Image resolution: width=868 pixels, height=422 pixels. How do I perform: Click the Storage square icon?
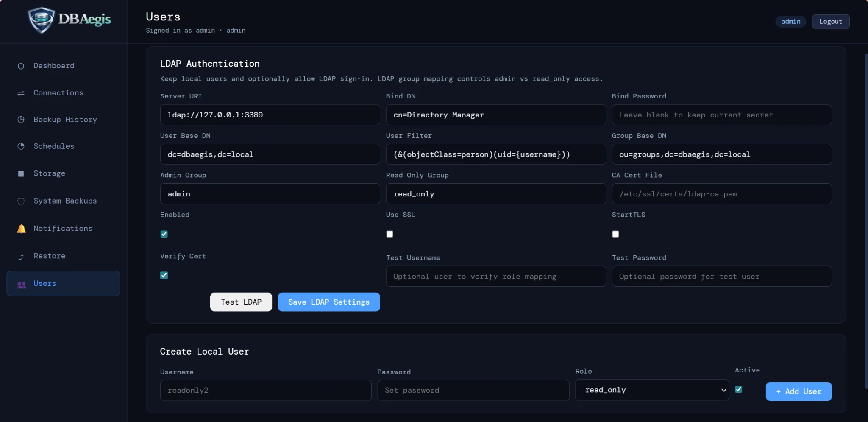click(21, 173)
